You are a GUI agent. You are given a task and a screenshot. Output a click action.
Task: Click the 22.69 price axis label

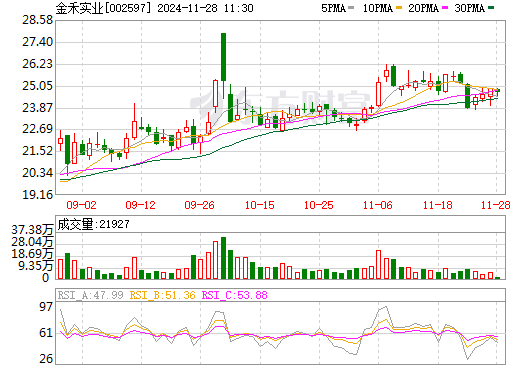click(x=38, y=129)
